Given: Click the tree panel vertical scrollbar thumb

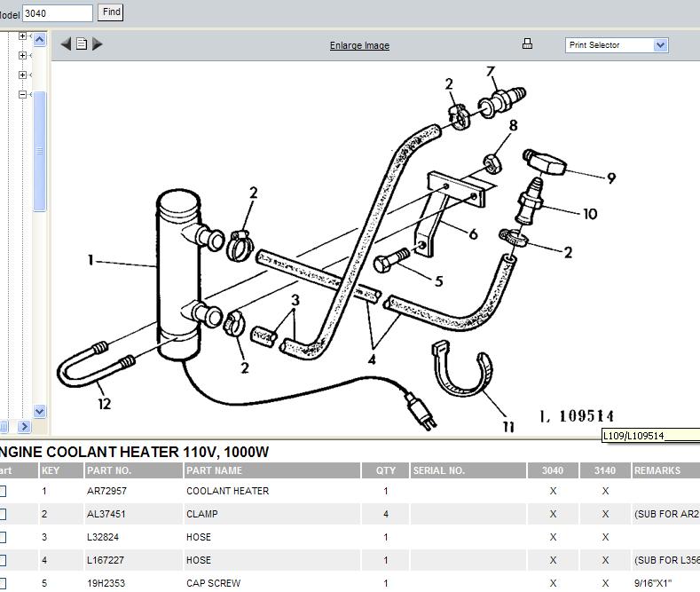Looking at the screenshot, I should pyautogui.click(x=39, y=151).
